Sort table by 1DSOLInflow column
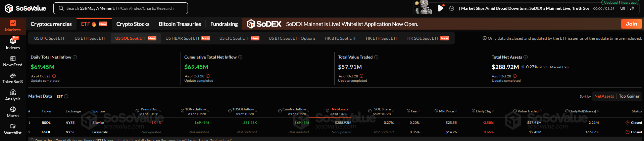Image resolution: width=644 pixels, height=141 pixels. pos(243,109)
